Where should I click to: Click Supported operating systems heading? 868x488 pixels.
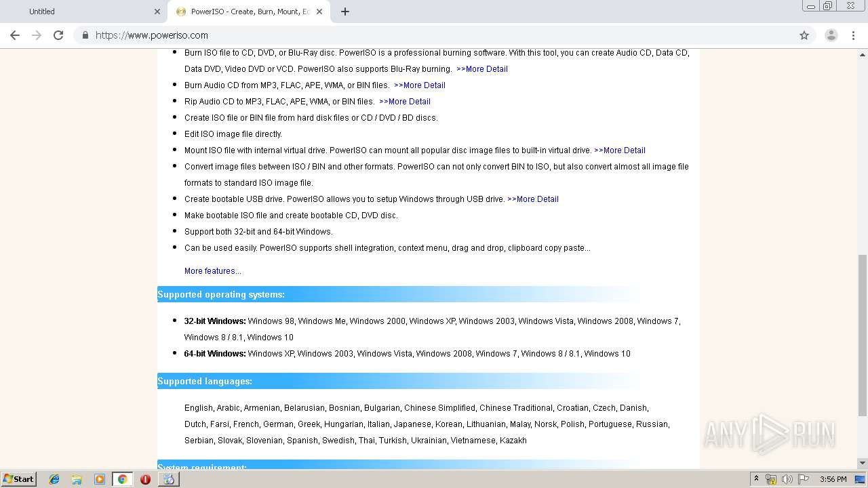pyautogui.click(x=221, y=294)
